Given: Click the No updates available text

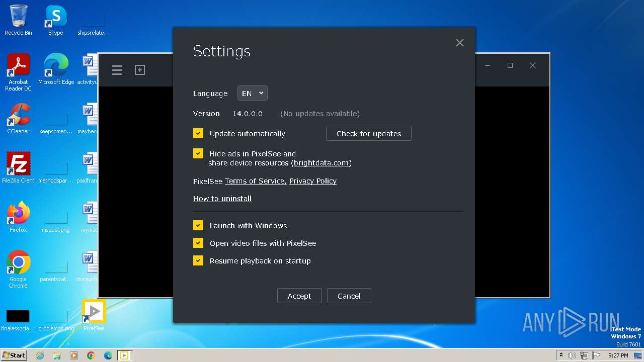Looking at the screenshot, I should [x=320, y=114].
